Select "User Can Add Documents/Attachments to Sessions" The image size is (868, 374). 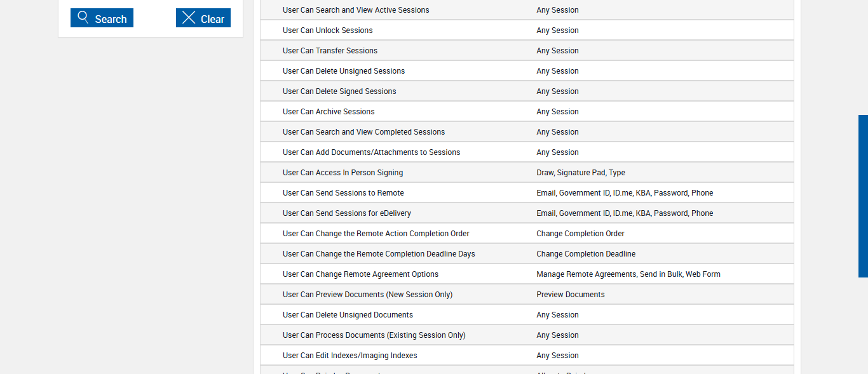[371, 152]
